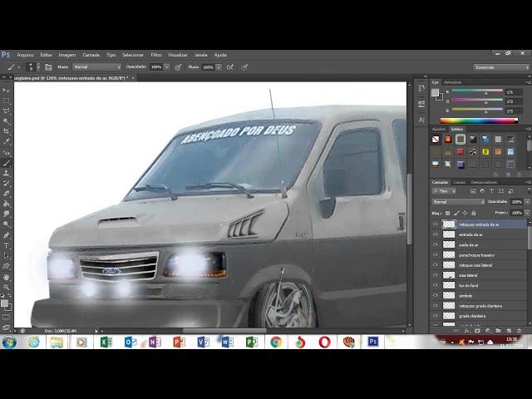Switch to the Canais tab
The height and width of the screenshot is (399, 532).
(x=460, y=182)
